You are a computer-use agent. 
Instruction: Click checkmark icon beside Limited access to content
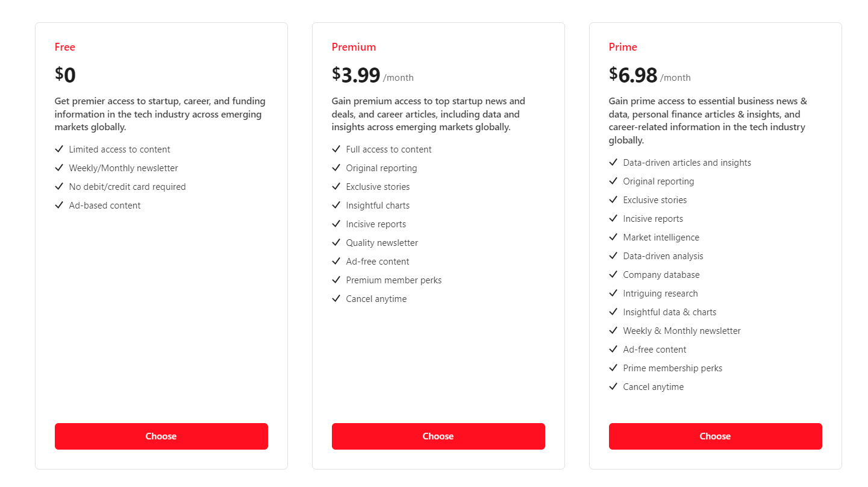[x=59, y=149]
